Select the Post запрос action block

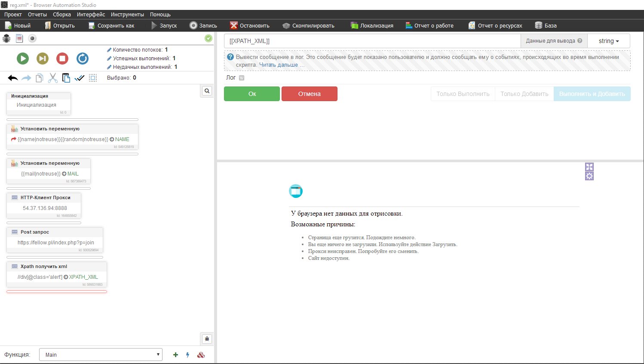(55, 240)
